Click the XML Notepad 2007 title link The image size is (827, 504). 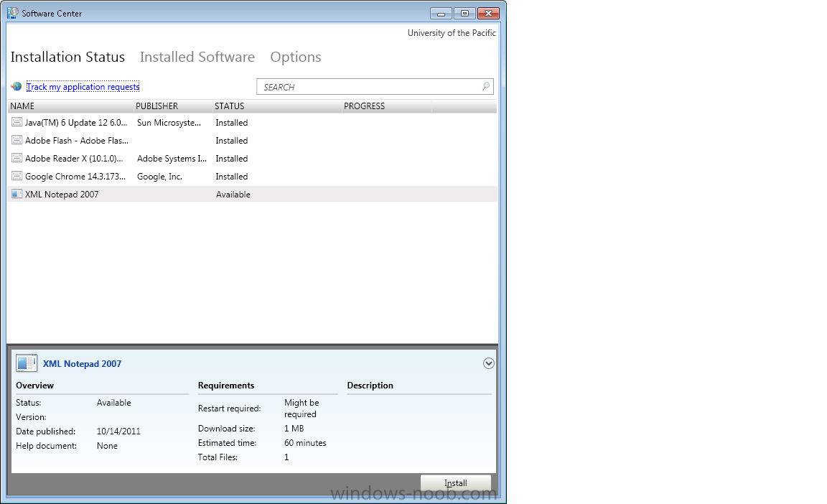pyautogui.click(x=82, y=364)
